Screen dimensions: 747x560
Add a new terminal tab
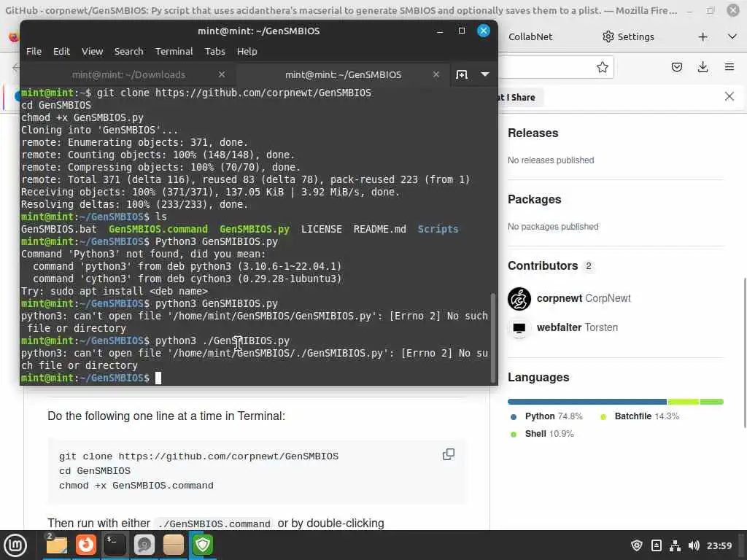coord(462,74)
